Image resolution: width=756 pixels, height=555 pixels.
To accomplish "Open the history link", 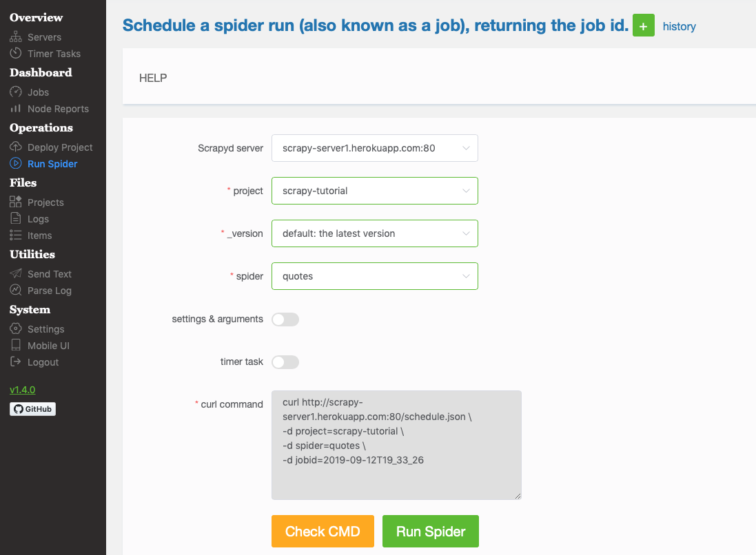I will tap(679, 27).
